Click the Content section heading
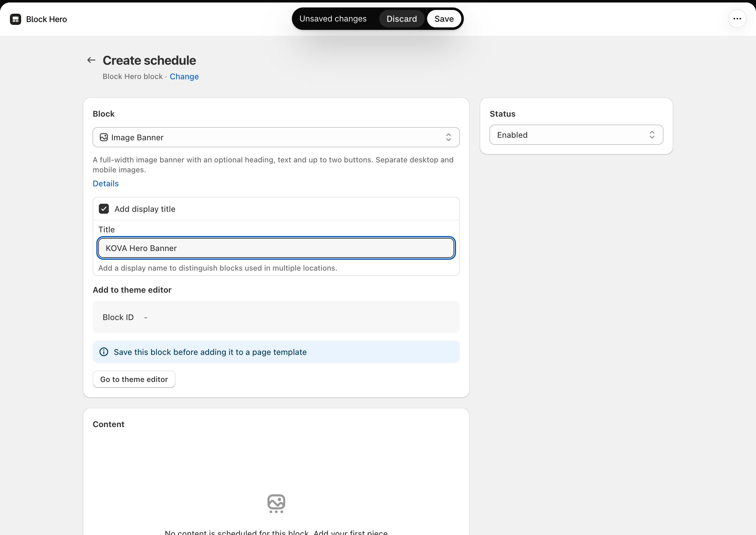The height and width of the screenshot is (535, 756). [108, 424]
